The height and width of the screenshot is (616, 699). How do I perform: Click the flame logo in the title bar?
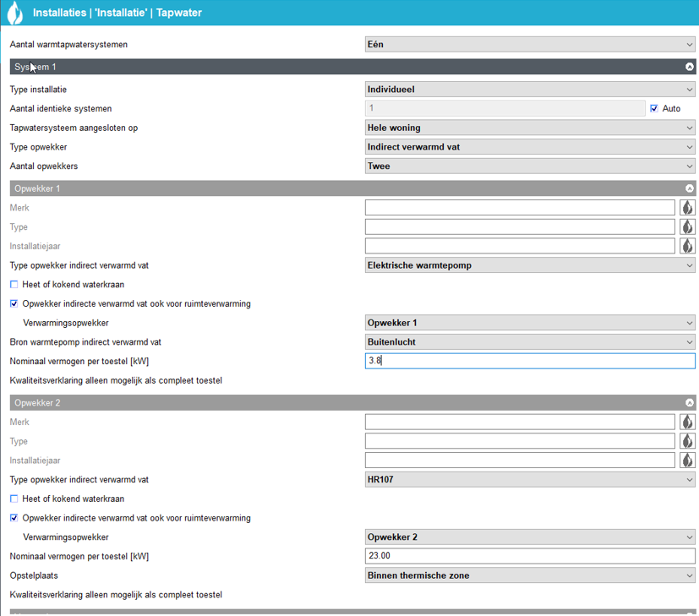14,13
